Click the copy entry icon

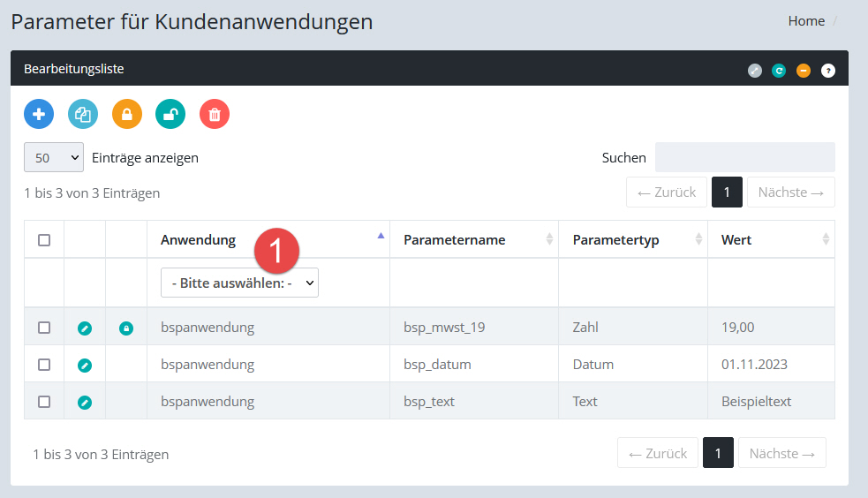(83, 114)
